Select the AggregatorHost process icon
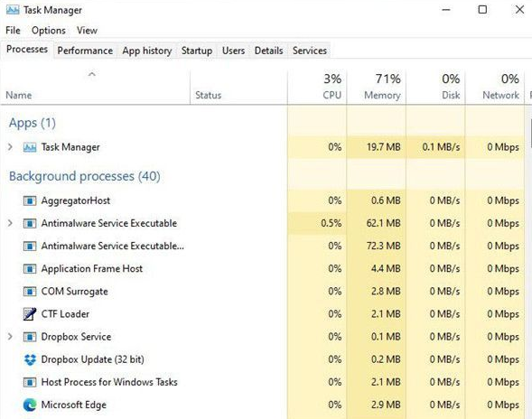The height and width of the screenshot is (419, 532). 30,200
